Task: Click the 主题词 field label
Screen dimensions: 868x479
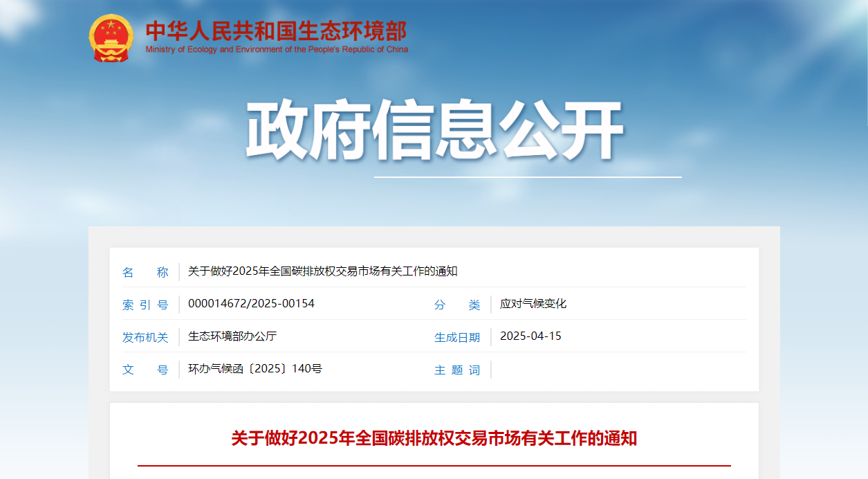Action: click(457, 370)
